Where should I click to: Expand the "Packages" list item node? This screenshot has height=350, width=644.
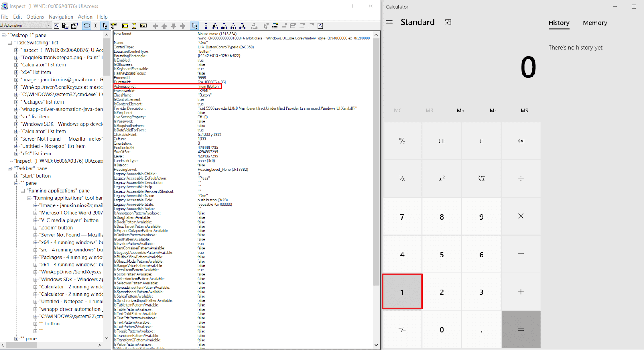pyautogui.click(x=17, y=102)
